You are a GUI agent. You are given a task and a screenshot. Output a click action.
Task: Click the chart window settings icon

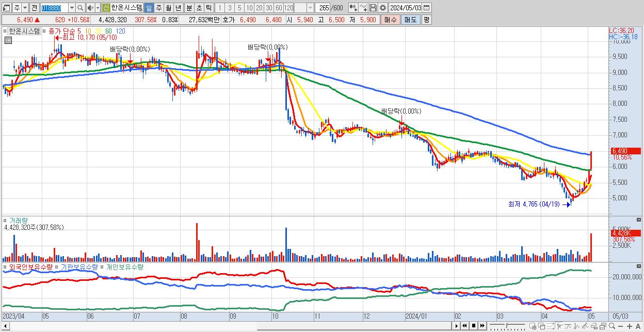tap(603, 326)
